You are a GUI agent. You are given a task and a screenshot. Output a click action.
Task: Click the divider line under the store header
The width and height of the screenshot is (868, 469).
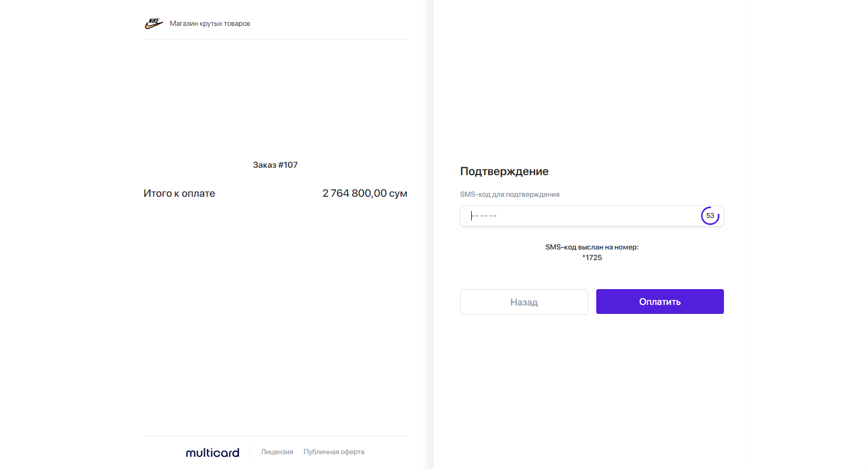(275, 39)
